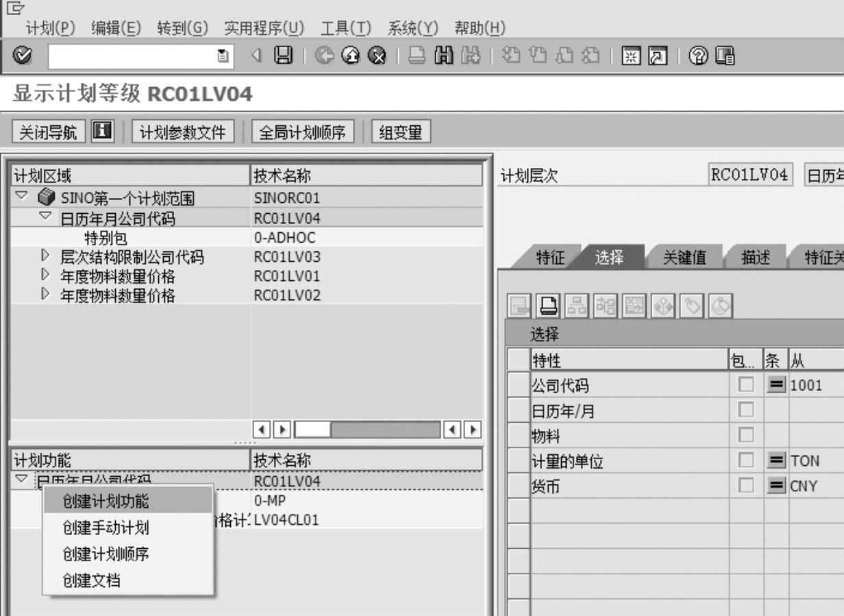Click the pie chart icon in selection toolbar
Viewport: 844px width, 616px height.
[720, 306]
